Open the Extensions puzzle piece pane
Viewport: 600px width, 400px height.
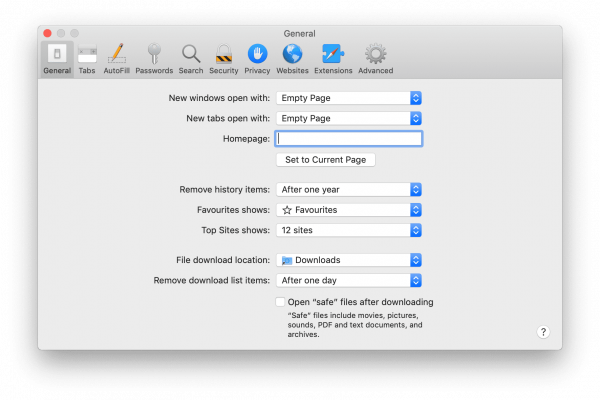pos(333,59)
